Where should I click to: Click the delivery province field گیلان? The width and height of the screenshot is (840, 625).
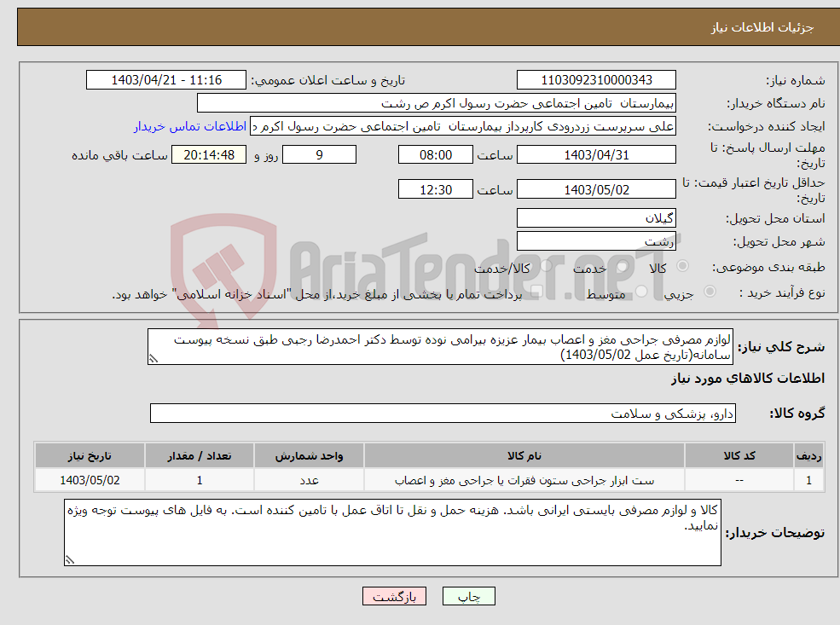pyautogui.click(x=596, y=218)
